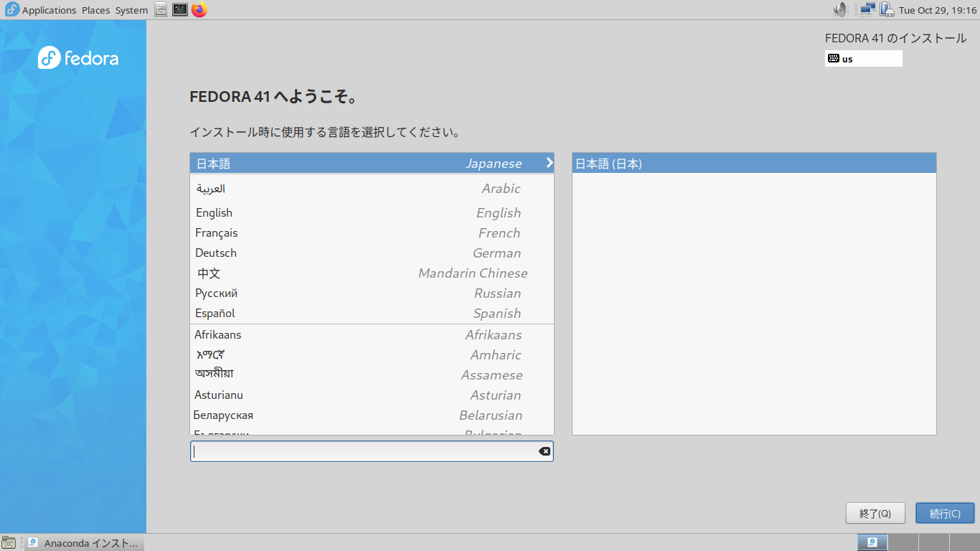Open the network connections tray icon

click(x=867, y=10)
